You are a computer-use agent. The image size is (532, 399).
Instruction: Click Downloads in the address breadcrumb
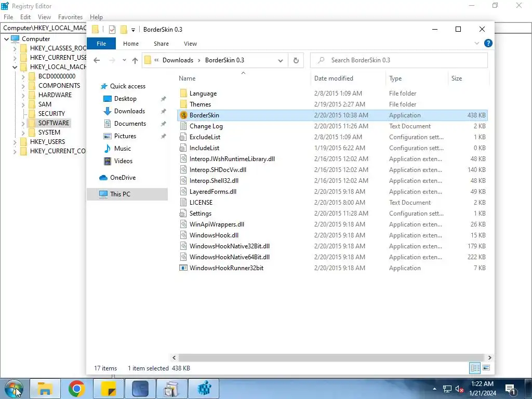pos(178,60)
